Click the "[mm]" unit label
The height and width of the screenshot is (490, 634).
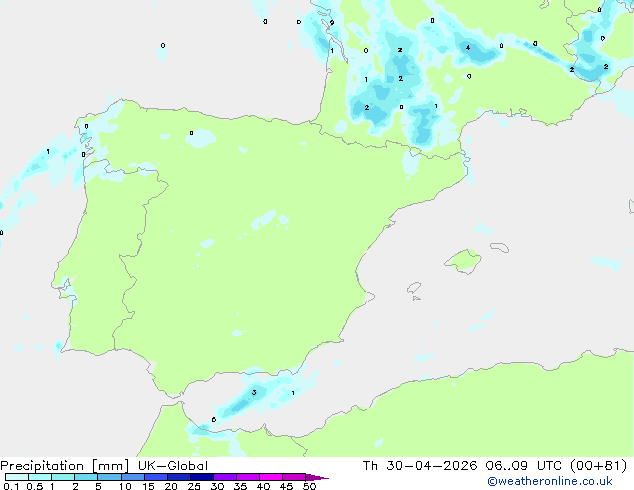tap(110, 466)
